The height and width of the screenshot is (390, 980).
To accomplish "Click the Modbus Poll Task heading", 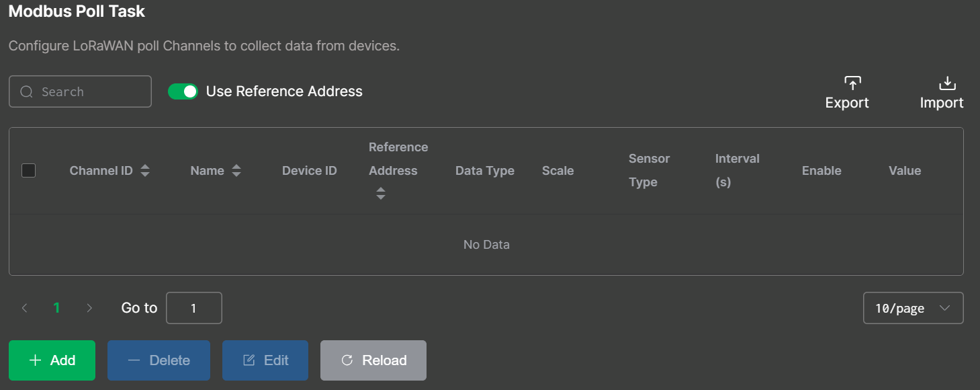I will (77, 11).
